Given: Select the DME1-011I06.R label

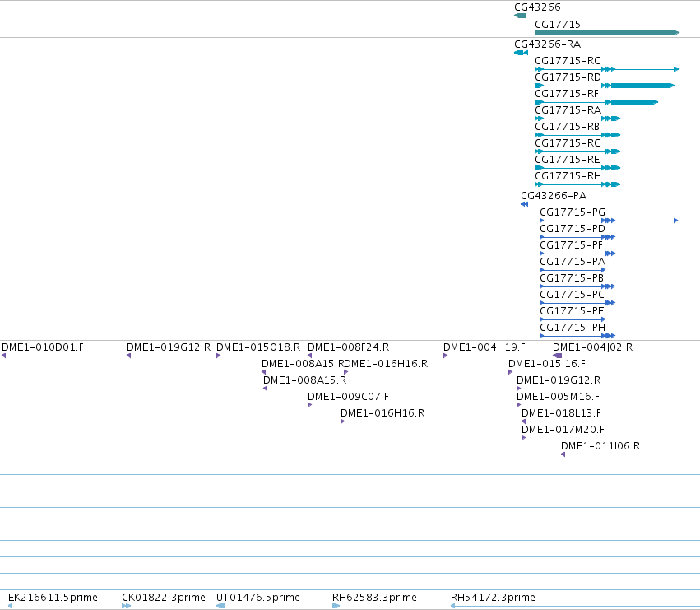Looking at the screenshot, I should pyautogui.click(x=600, y=446).
